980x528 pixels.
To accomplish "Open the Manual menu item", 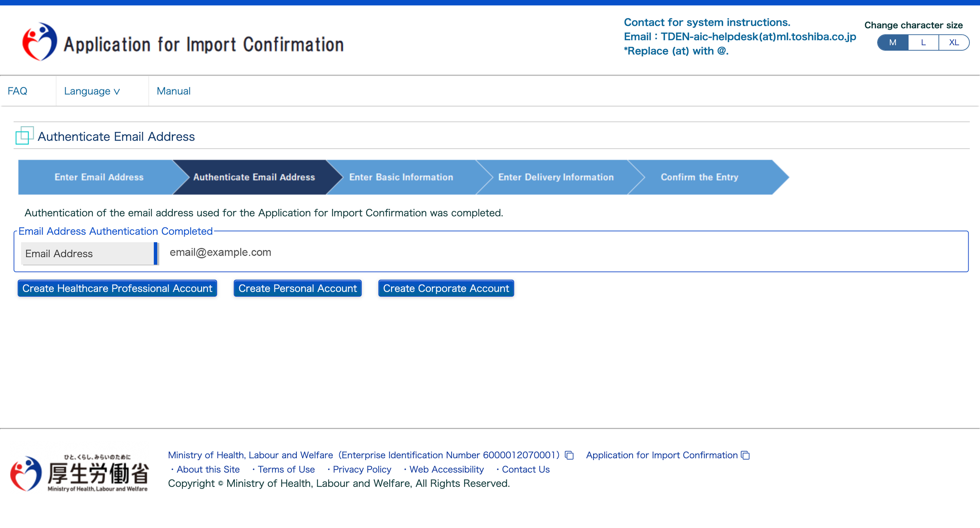I will pyautogui.click(x=173, y=91).
